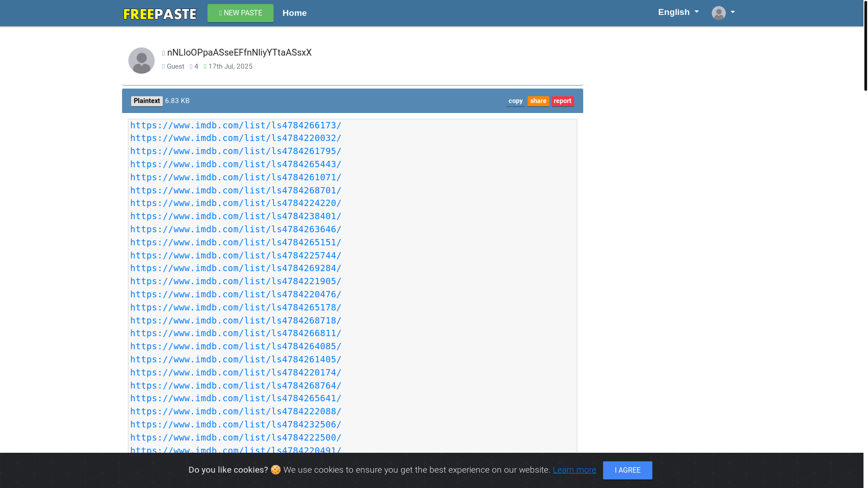
Task: Click Learn more in cookie banner
Action: coord(574,470)
